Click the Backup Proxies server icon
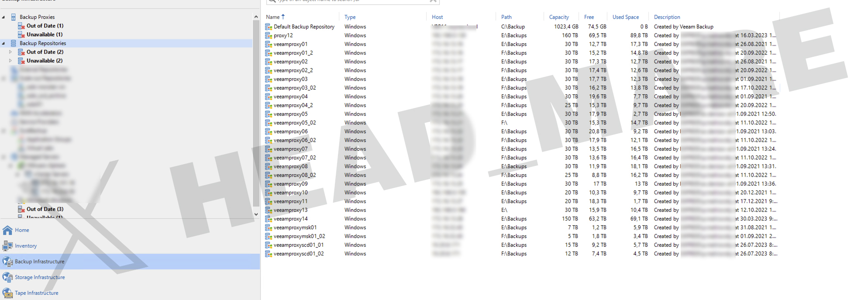The image size is (868, 300). tap(14, 17)
